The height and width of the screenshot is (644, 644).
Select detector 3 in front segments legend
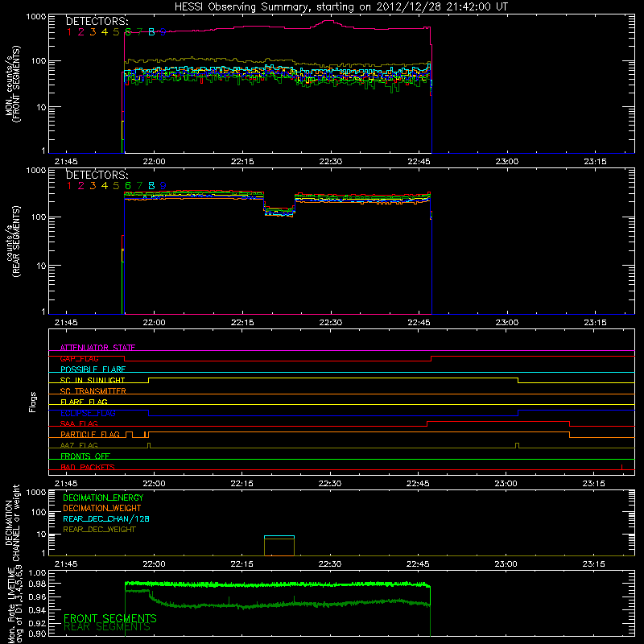93,32
